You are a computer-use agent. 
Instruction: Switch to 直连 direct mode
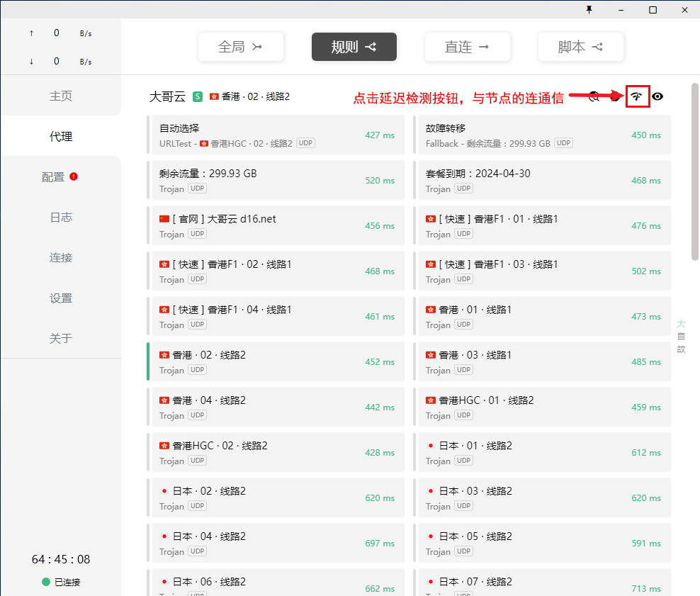(467, 47)
